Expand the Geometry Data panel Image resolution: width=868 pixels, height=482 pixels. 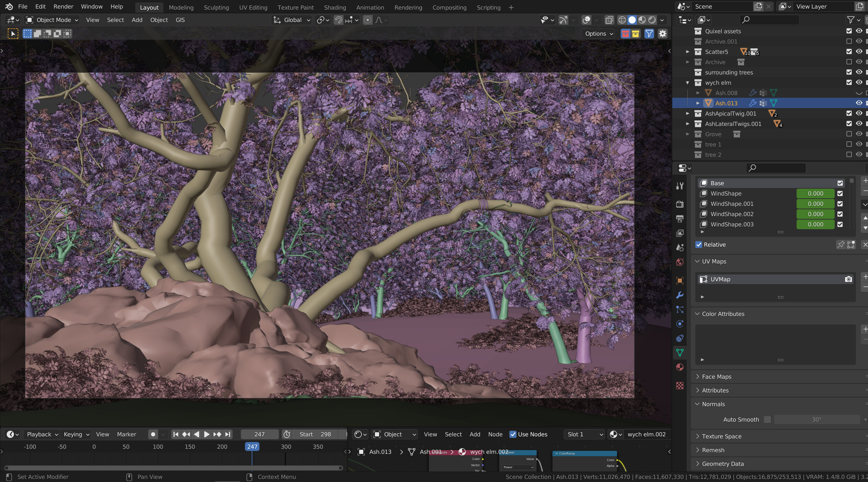(722, 464)
